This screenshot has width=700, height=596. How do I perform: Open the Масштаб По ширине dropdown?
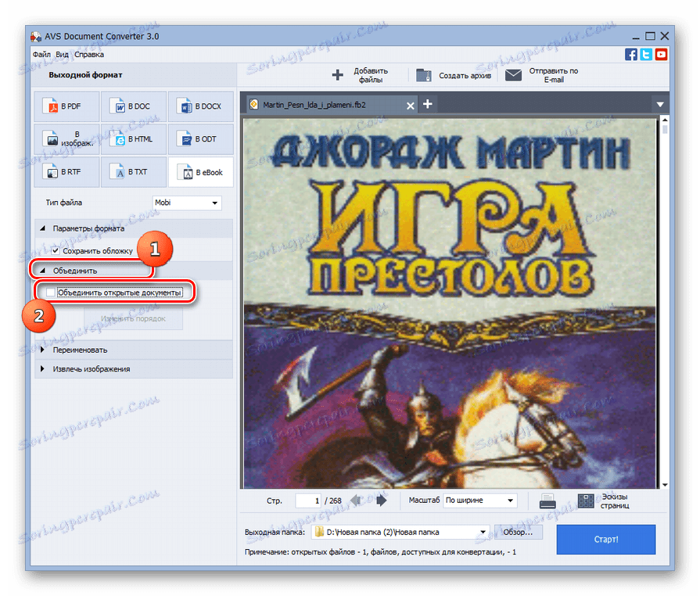(x=480, y=501)
